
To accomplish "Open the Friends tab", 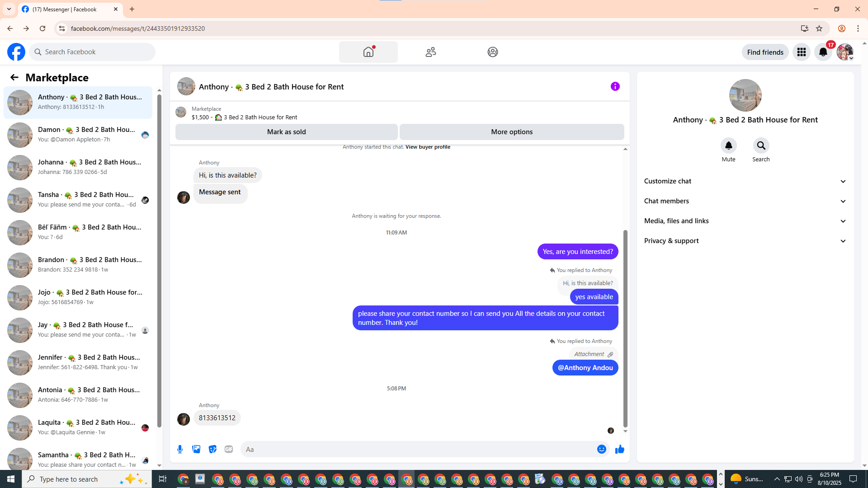I will [x=430, y=52].
